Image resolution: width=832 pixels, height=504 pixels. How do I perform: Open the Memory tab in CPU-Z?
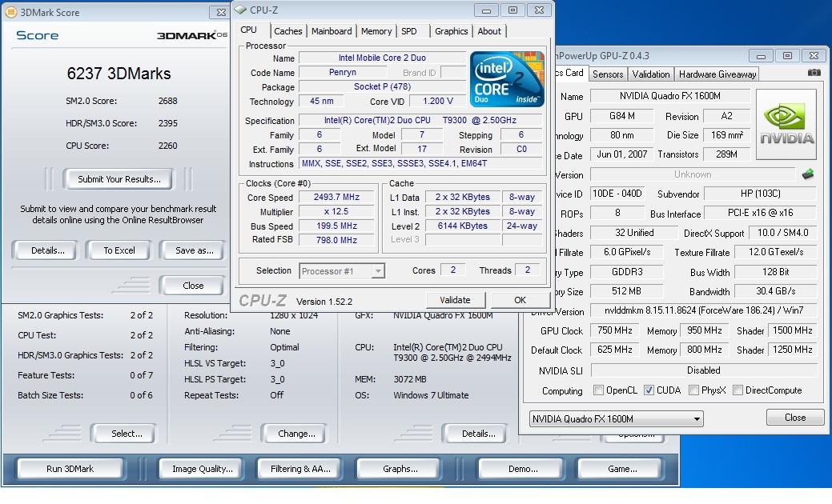pyautogui.click(x=376, y=31)
